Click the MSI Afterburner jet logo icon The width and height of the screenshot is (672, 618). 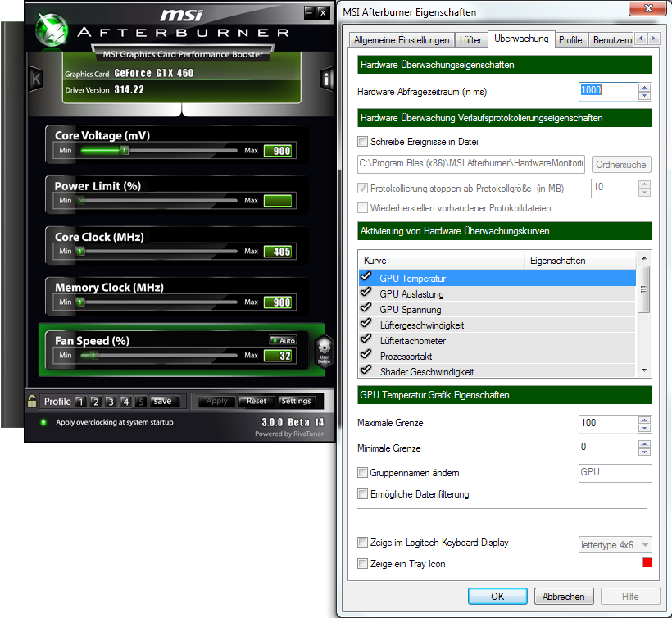(x=52, y=30)
